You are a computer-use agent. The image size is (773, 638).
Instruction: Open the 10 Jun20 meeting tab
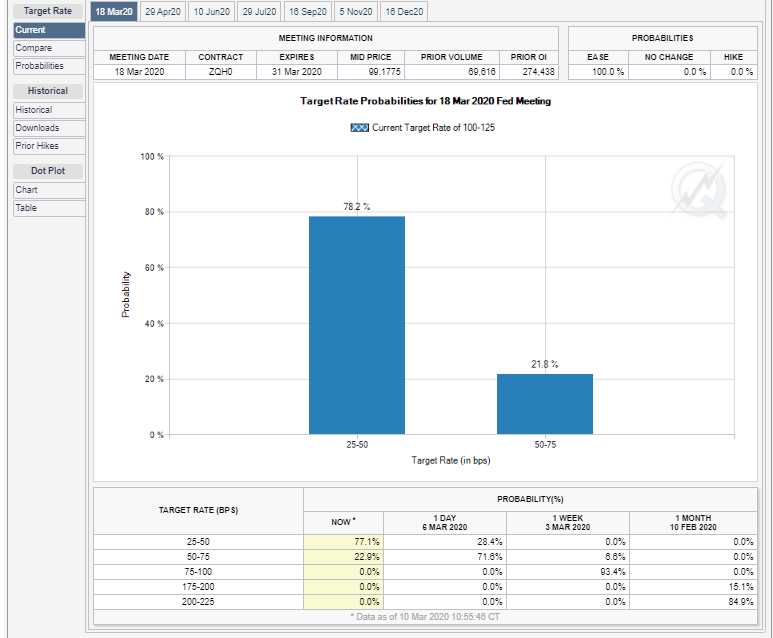[211, 11]
